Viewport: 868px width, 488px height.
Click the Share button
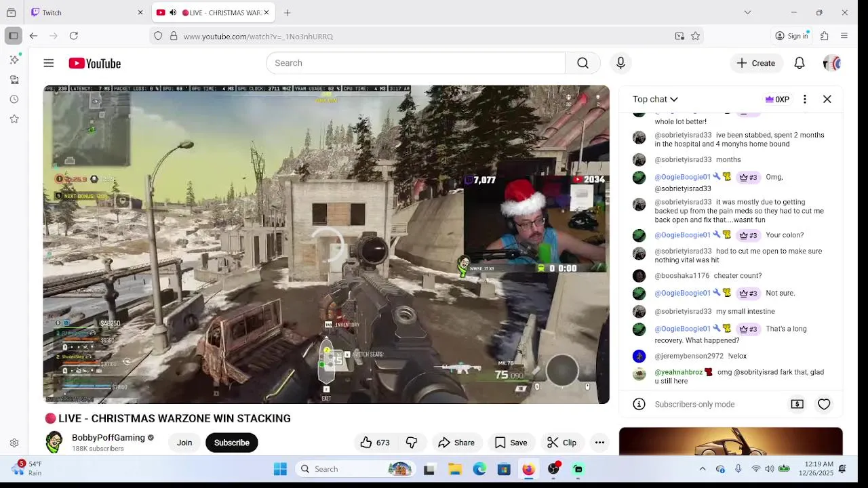[x=456, y=443]
